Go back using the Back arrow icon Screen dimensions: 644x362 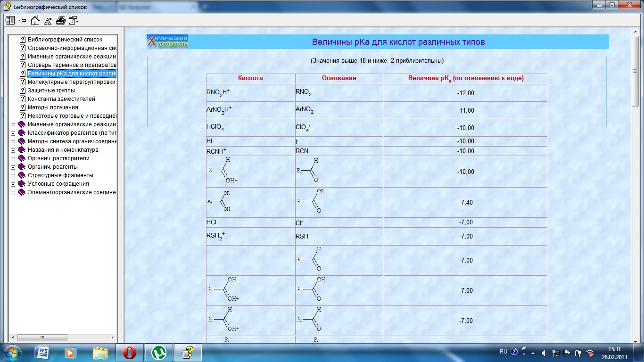pyautogui.click(x=22, y=20)
